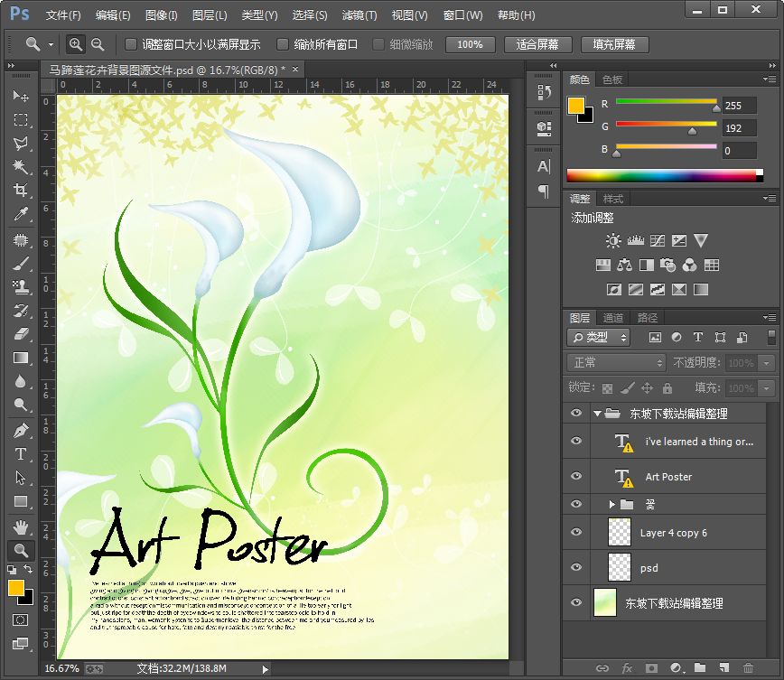Select the Hand tool
Image resolution: width=784 pixels, height=680 pixels.
pos(20,526)
